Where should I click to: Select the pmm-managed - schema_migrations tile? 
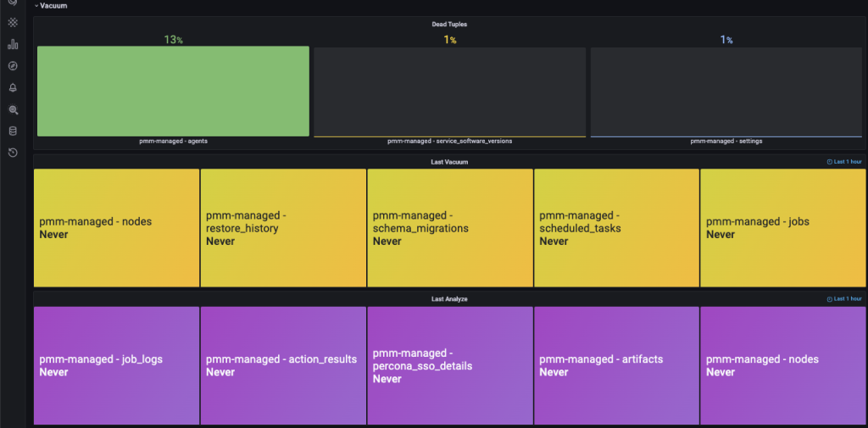point(450,228)
